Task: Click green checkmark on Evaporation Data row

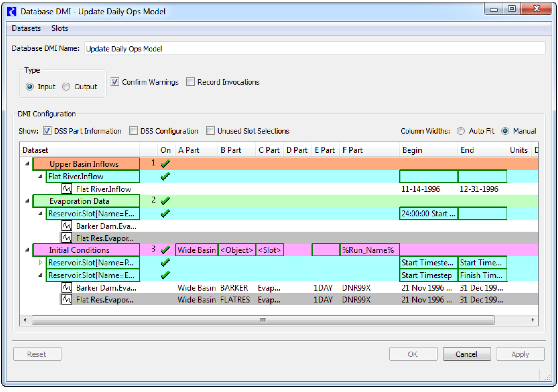Action: point(165,201)
